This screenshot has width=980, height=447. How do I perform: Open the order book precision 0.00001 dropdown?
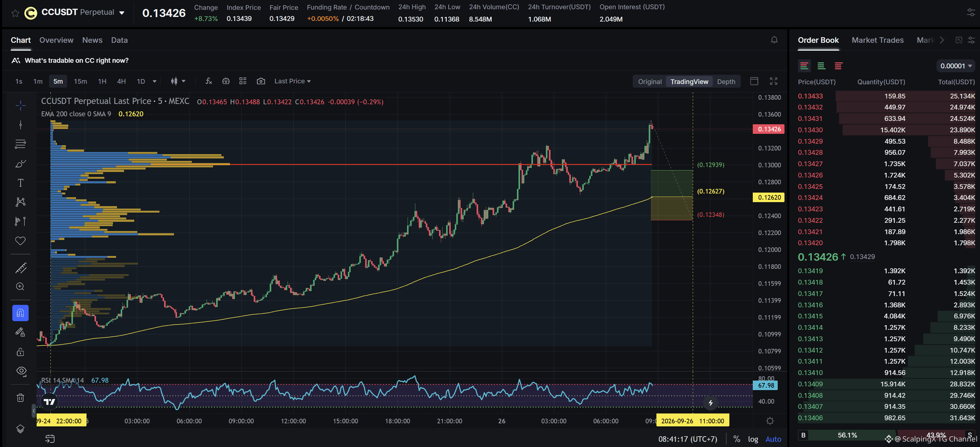point(955,66)
